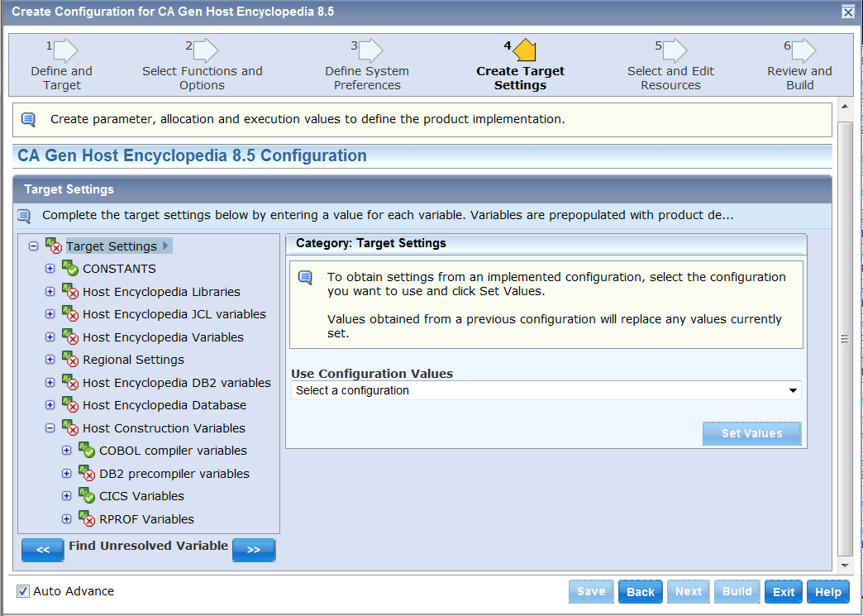Go to the 'Select and Edit Resources' step
The width and height of the screenshot is (863, 616).
click(x=670, y=79)
